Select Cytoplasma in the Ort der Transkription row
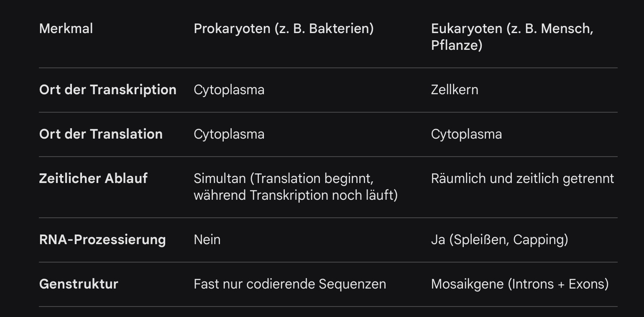This screenshot has height=317, width=644. 229,90
